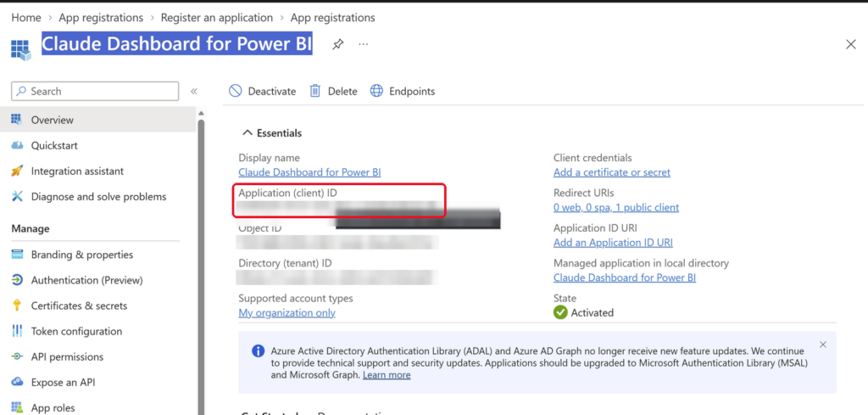Click the Branding & properties icon

pyautogui.click(x=17, y=255)
